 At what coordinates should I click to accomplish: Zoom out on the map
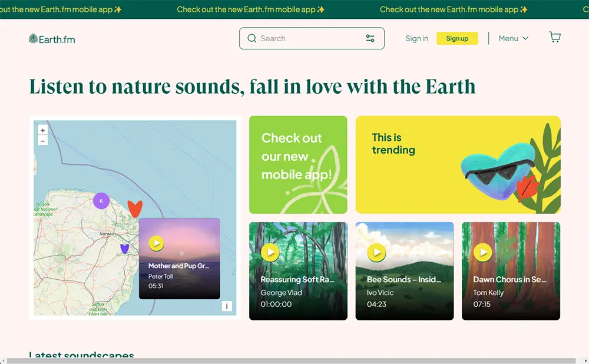tap(42, 141)
